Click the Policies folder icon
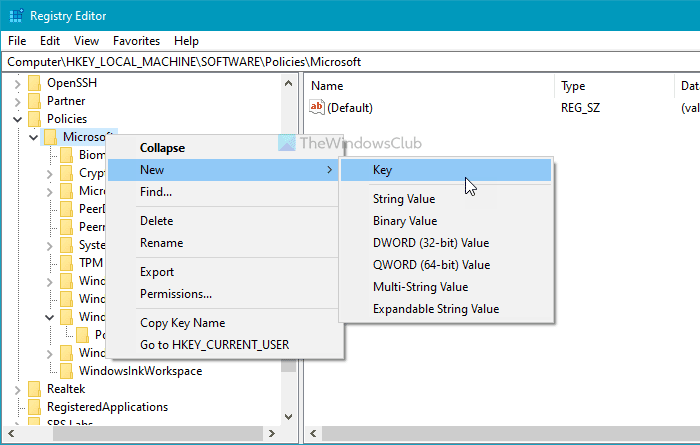The width and height of the screenshot is (700, 445). (34, 119)
